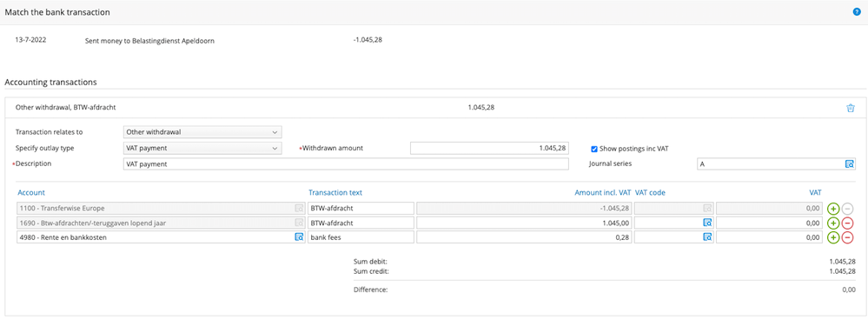The image size is (868, 320).
Task: Select the Difference label
Action: click(x=370, y=290)
